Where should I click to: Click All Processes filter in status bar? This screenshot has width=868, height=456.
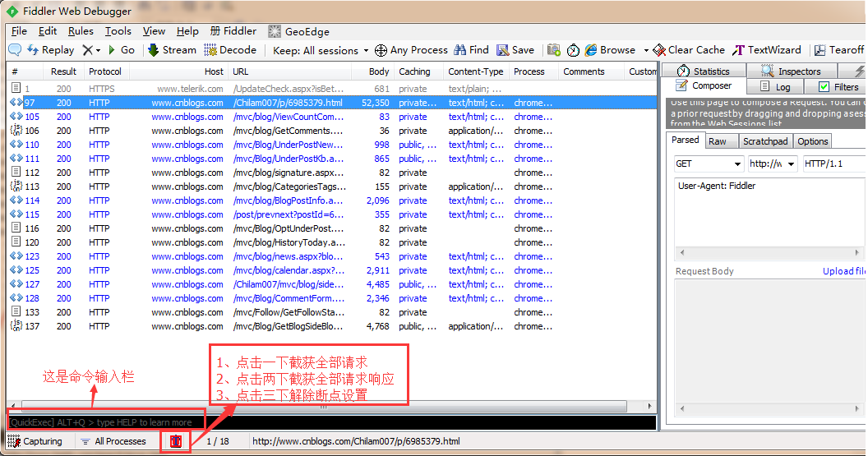(x=113, y=441)
